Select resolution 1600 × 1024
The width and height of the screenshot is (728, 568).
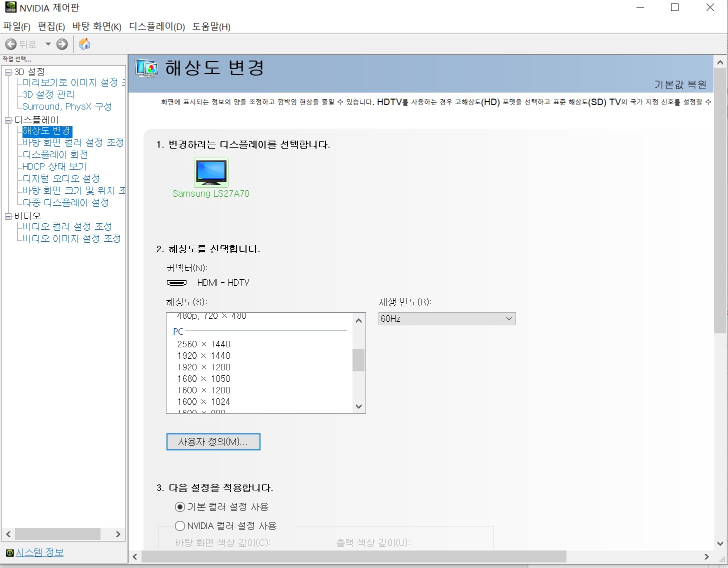click(x=203, y=402)
